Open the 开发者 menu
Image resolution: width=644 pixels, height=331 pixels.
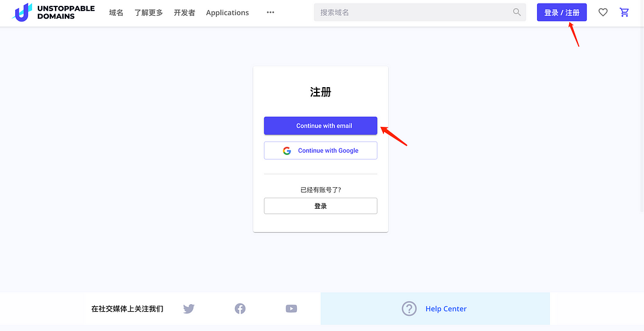pyautogui.click(x=185, y=13)
